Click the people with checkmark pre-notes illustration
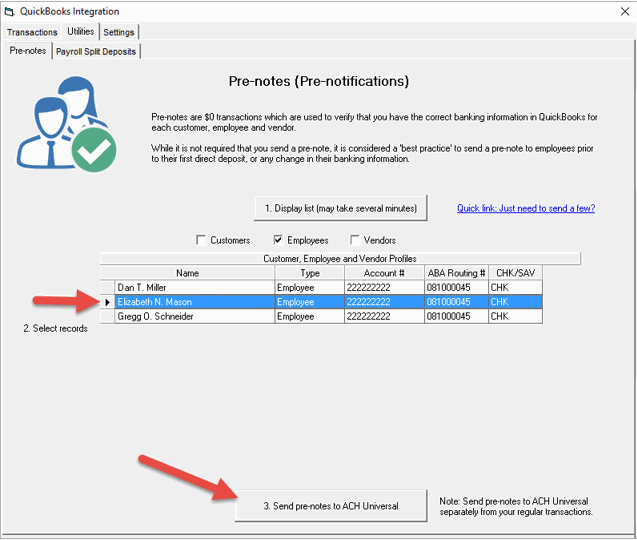 66,124
